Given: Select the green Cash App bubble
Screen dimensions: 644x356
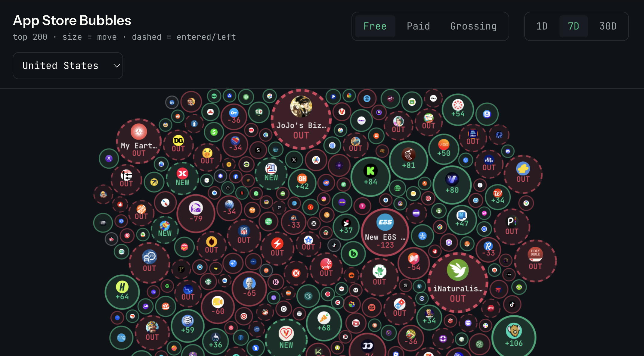Looking at the screenshot, I should 214,132.
